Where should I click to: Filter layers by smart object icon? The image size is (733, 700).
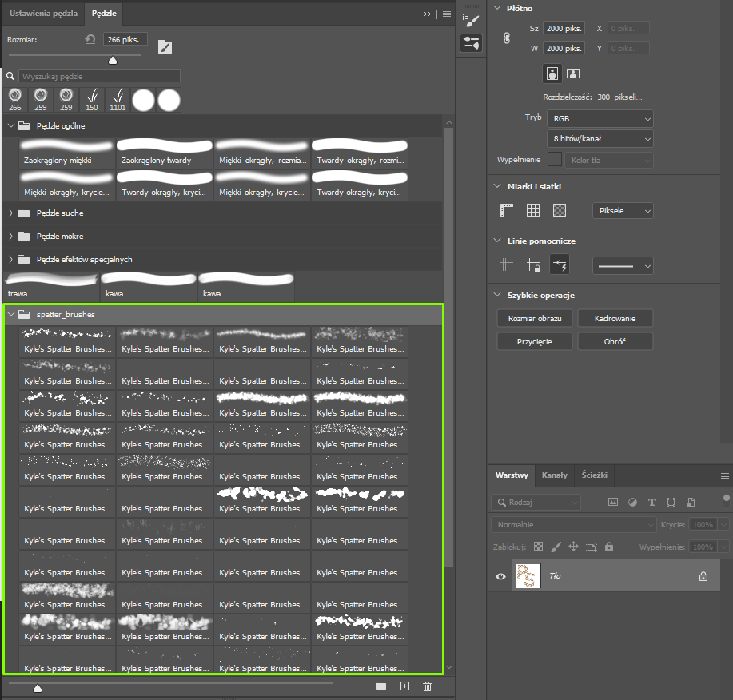click(691, 503)
